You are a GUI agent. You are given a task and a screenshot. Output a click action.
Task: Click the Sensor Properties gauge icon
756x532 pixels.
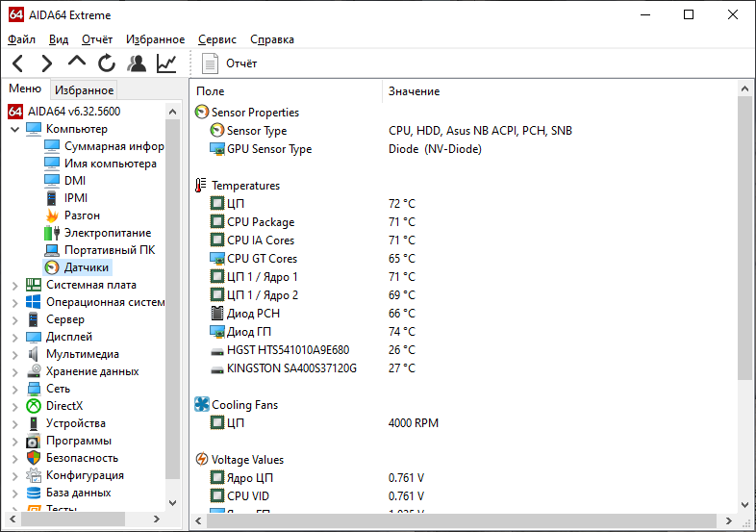(x=202, y=112)
